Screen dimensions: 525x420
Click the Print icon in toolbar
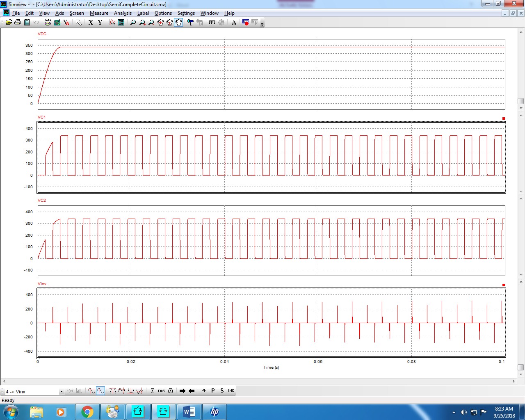[18, 22]
